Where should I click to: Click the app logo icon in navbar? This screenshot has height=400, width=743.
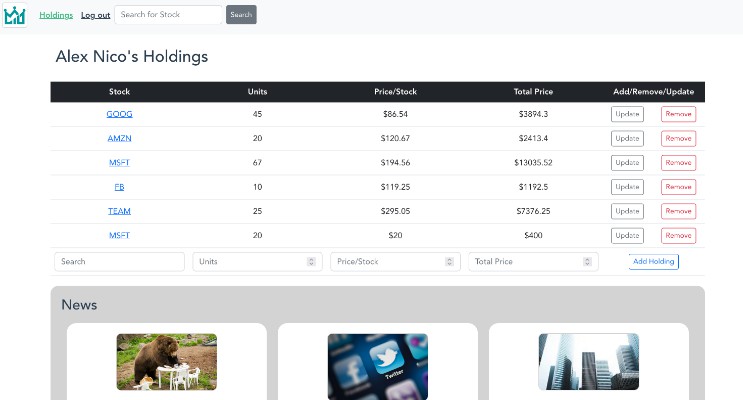pyautogui.click(x=14, y=15)
